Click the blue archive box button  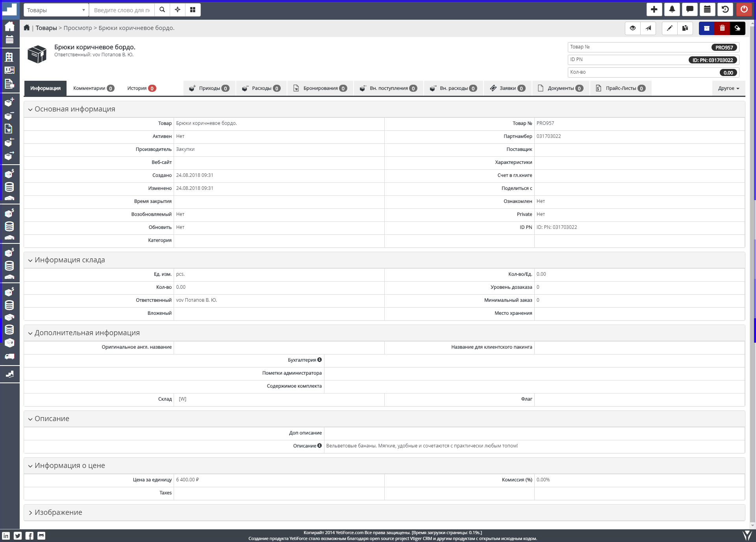707,28
